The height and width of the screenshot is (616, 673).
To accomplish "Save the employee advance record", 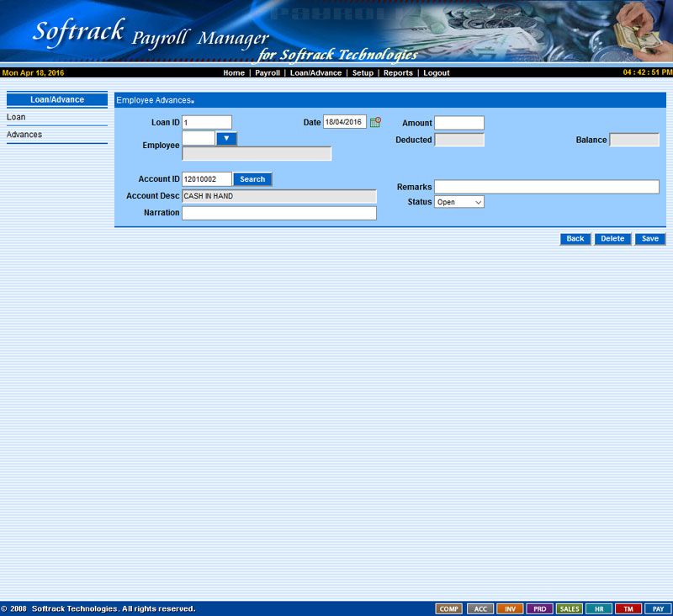I will click(649, 239).
